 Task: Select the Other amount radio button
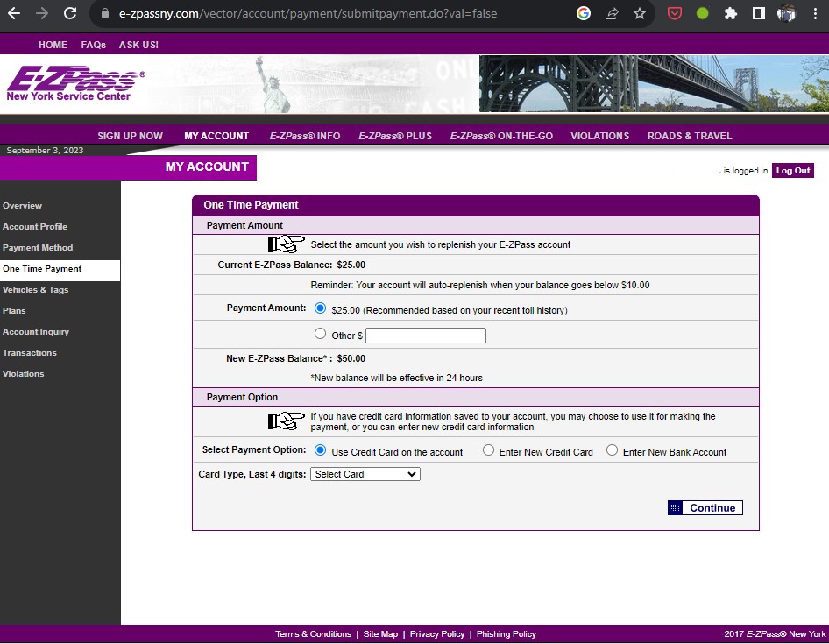point(320,333)
